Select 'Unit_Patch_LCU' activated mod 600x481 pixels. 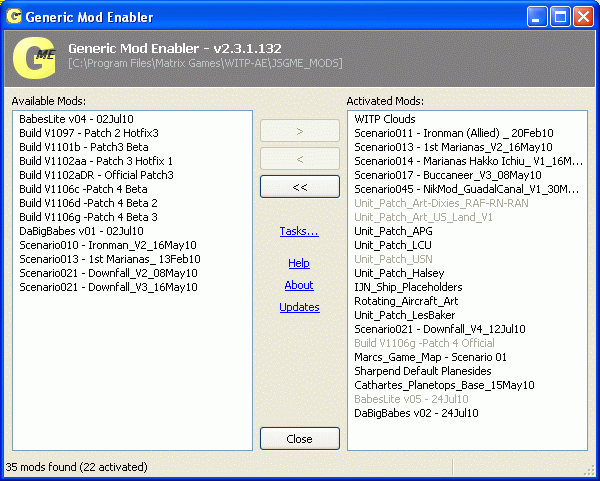(393, 245)
